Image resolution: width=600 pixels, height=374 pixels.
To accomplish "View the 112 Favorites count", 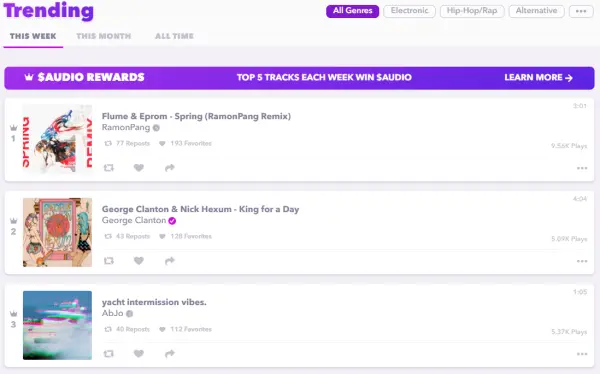I will coord(185,329).
